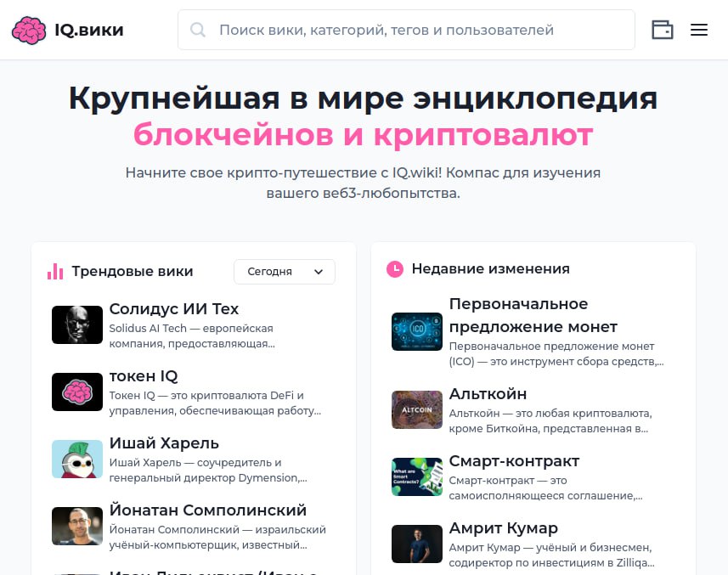Click the Амрит Кумар portrait thumbnail
Image resolution: width=728 pixels, height=575 pixels.
click(x=417, y=544)
